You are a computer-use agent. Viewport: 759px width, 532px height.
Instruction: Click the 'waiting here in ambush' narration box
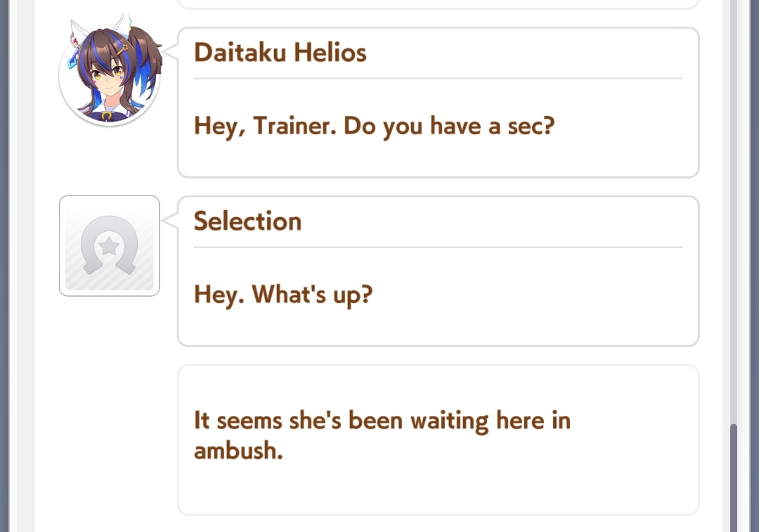438,439
